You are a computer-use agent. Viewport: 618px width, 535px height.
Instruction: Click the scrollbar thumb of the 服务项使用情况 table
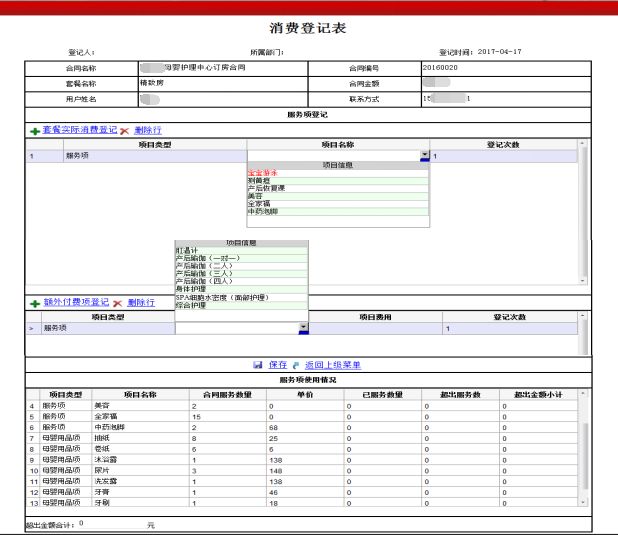click(x=583, y=456)
